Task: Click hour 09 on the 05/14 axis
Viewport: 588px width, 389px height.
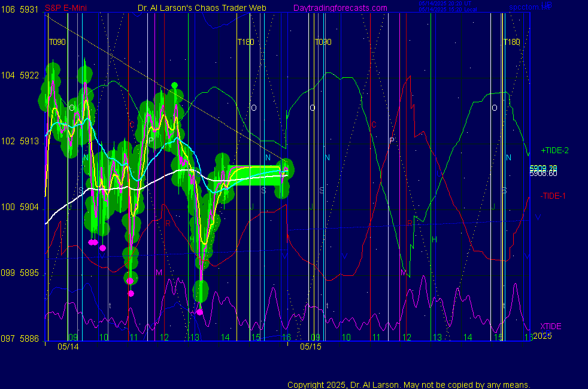Action: point(73,338)
